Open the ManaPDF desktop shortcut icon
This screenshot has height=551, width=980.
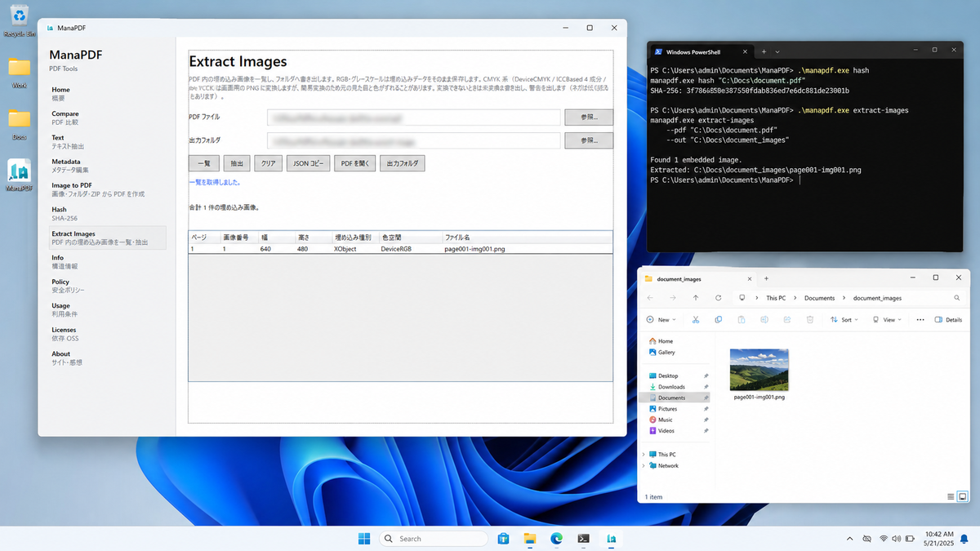coord(19,173)
